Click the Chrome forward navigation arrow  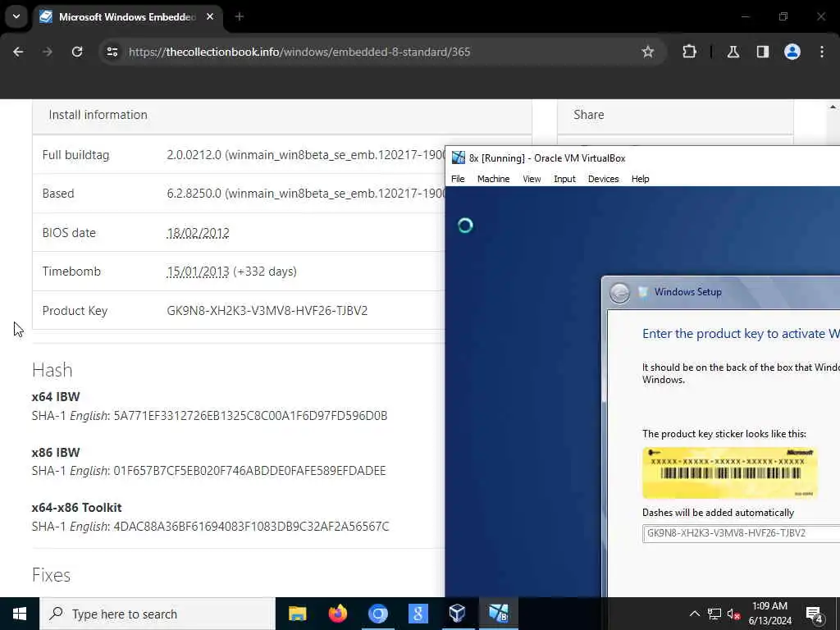tap(48, 52)
